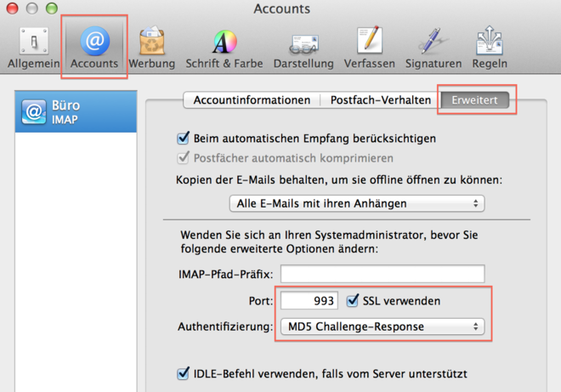The width and height of the screenshot is (561, 392).
Task: Open the Allgemein preferences pane
Action: 34,48
